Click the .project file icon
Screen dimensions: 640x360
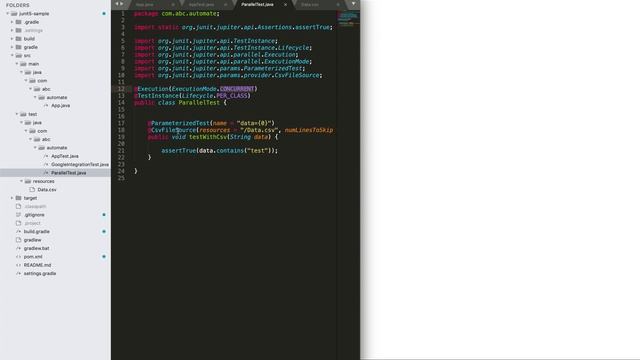pos(18,223)
